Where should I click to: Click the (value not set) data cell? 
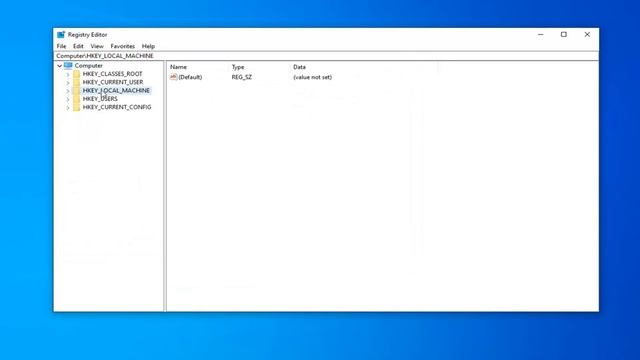[x=312, y=77]
